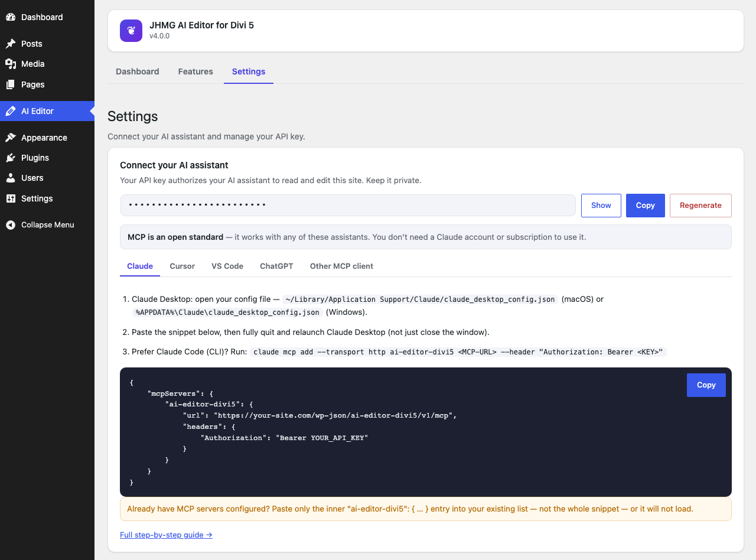The width and height of the screenshot is (756, 560).
Task: Select the Settings plugin tab
Action: click(249, 71)
